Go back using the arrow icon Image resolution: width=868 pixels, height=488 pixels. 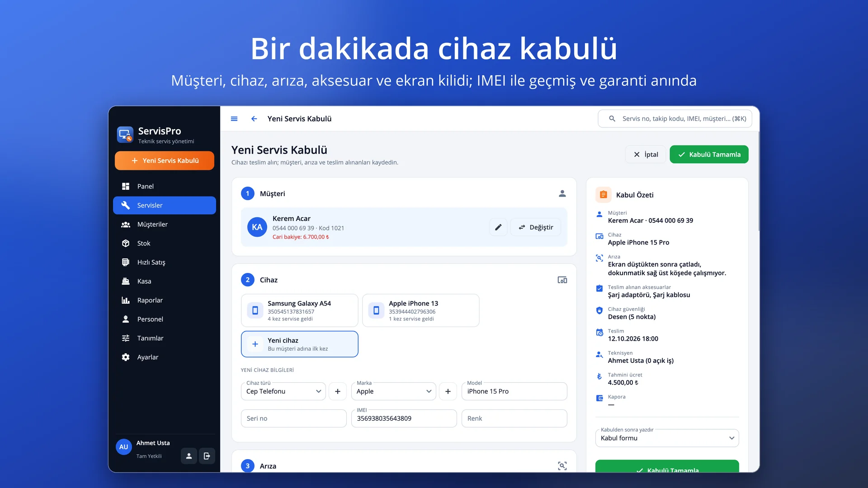(x=254, y=119)
